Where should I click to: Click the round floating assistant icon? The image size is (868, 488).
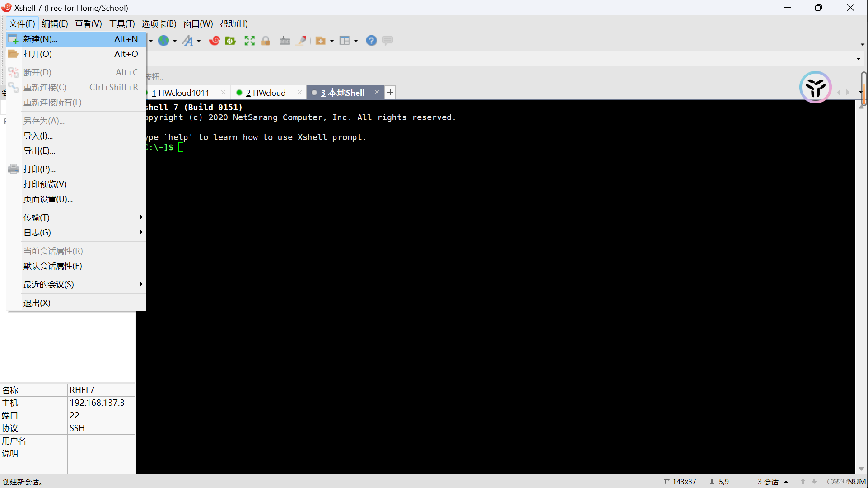tap(815, 87)
